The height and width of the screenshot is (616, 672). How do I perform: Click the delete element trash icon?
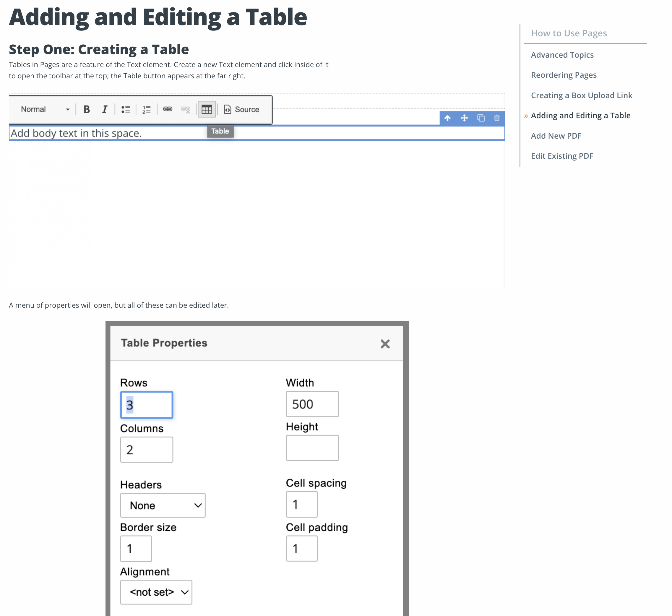pyautogui.click(x=497, y=118)
